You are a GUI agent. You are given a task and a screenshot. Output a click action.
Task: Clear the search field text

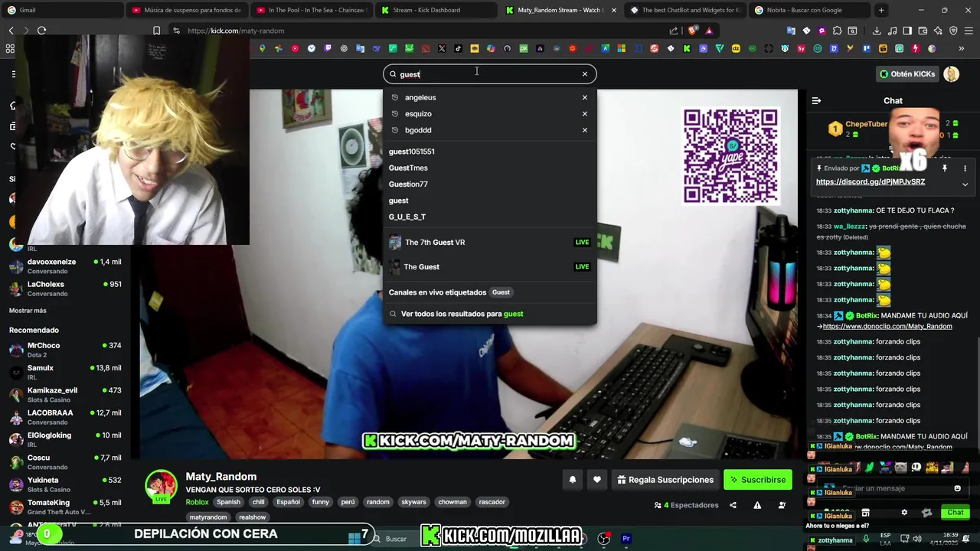point(585,74)
